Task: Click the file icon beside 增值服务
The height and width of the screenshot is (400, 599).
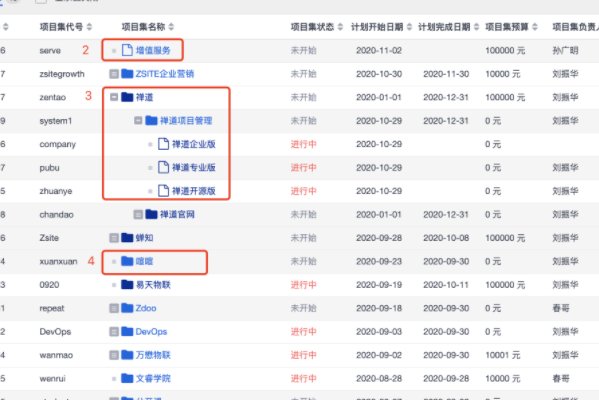Action: point(127,50)
